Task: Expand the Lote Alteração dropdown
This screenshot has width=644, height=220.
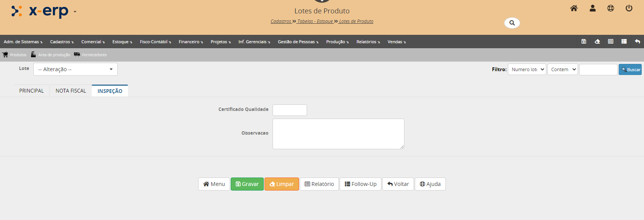Action: [x=76, y=69]
